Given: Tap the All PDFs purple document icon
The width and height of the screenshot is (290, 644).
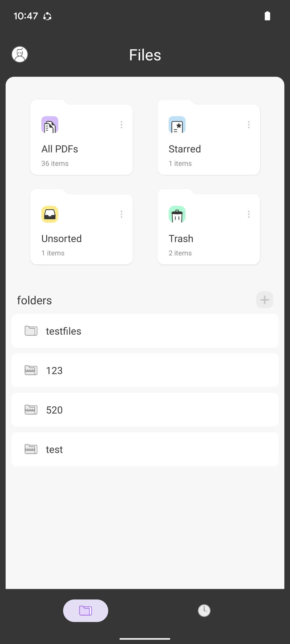Looking at the screenshot, I should (50, 125).
